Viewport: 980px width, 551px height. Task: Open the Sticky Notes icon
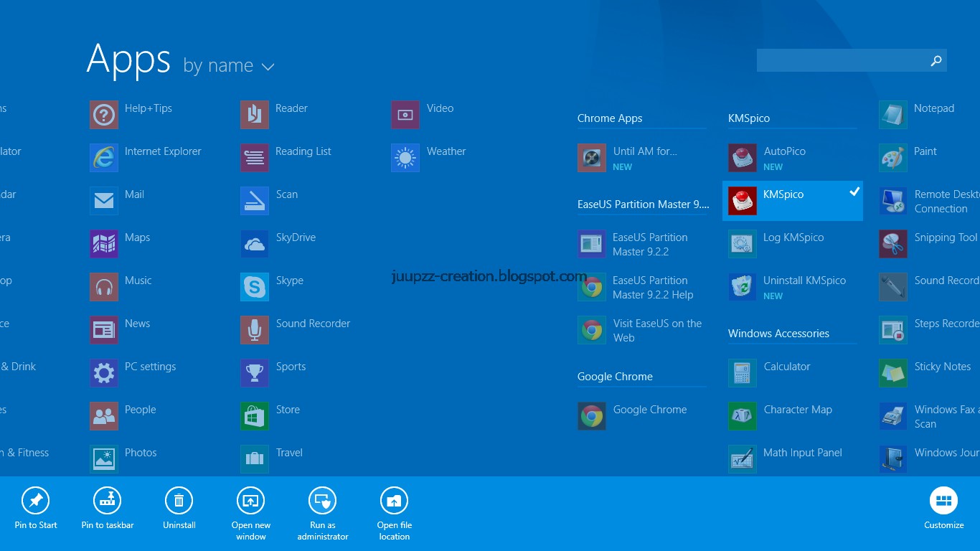click(893, 373)
